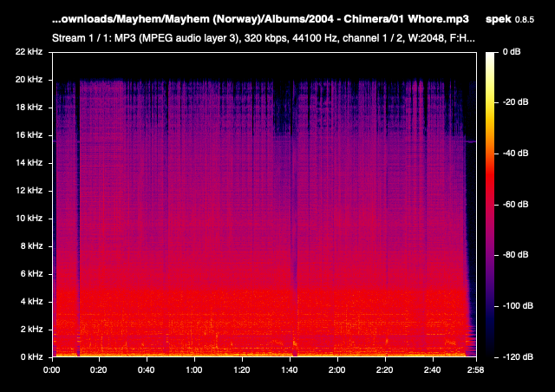
Task: Click the '-100 dB' legend label
Action: pos(518,305)
